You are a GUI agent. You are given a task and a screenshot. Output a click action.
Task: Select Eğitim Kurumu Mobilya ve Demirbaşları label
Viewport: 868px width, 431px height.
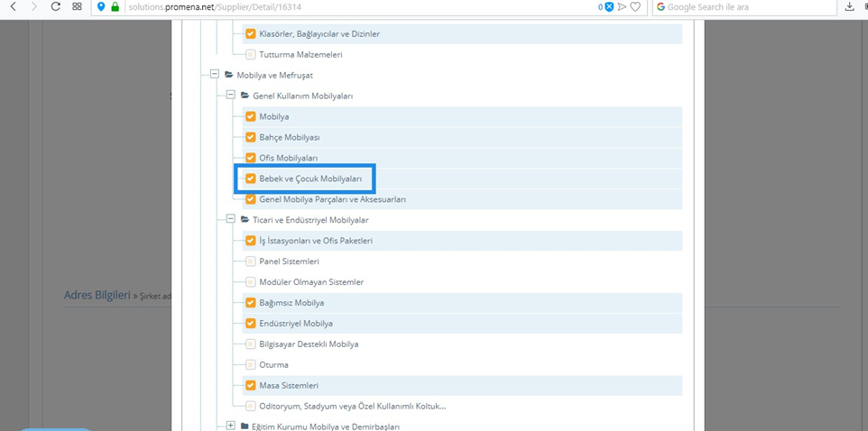pyautogui.click(x=326, y=426)
